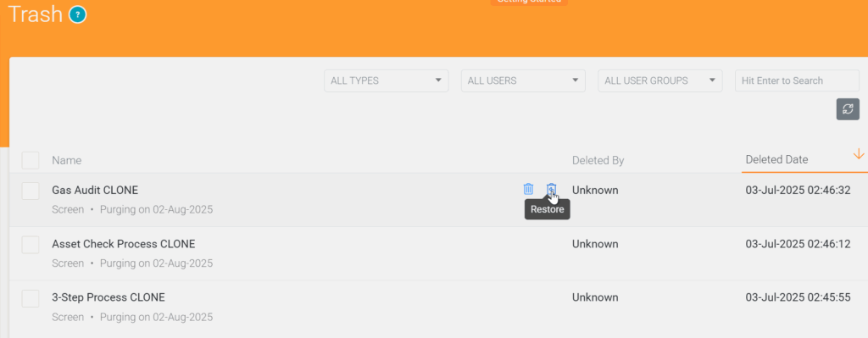868x338 pixels.
Task: Click the date 03-Jul-2025 02:46:32
Action: (x=798, y=191)
